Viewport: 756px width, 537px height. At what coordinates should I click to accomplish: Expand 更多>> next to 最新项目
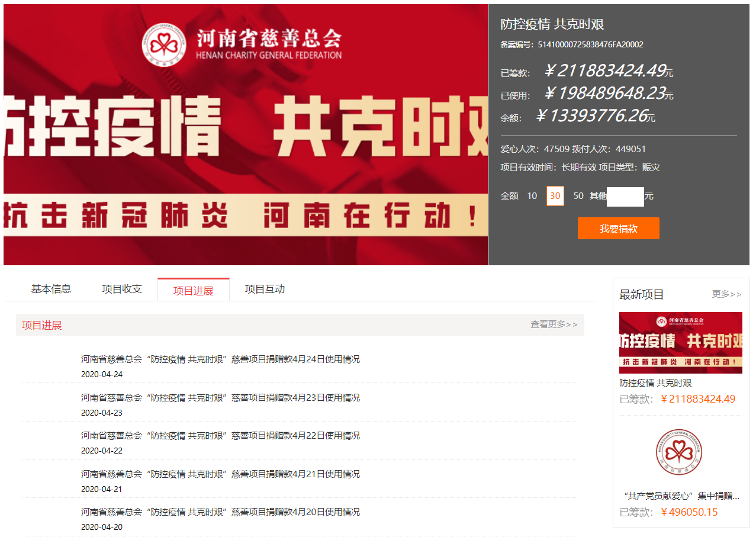(x=726, y=294)
